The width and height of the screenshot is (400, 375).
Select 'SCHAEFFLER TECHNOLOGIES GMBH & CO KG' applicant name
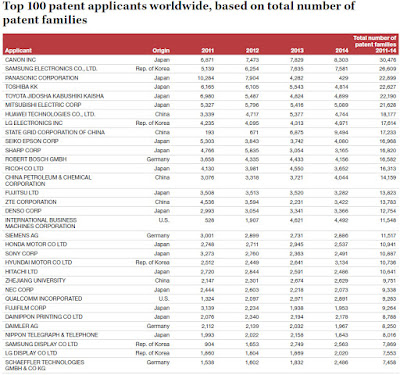(44, 365)
